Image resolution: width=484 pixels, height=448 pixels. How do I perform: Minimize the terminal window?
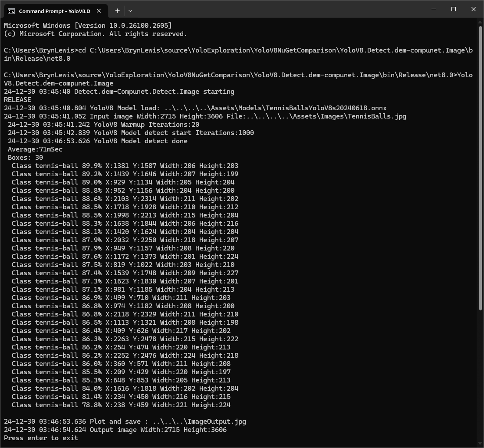pos(434,9)
